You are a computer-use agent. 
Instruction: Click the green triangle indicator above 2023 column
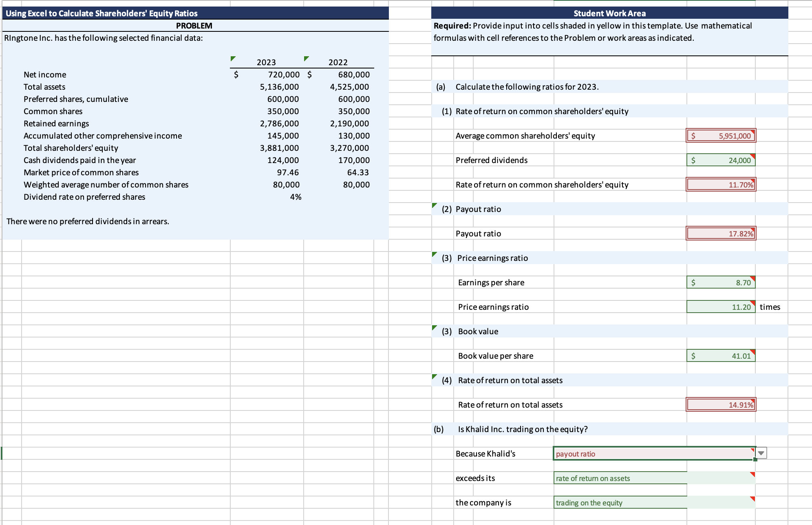[x=233, y=58]
